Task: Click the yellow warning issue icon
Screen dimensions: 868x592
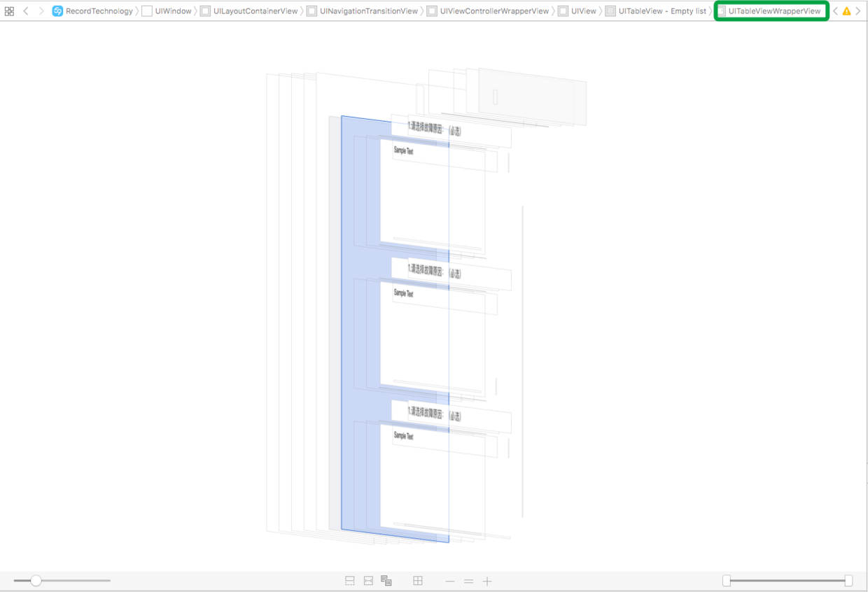Action: (846, 11)
